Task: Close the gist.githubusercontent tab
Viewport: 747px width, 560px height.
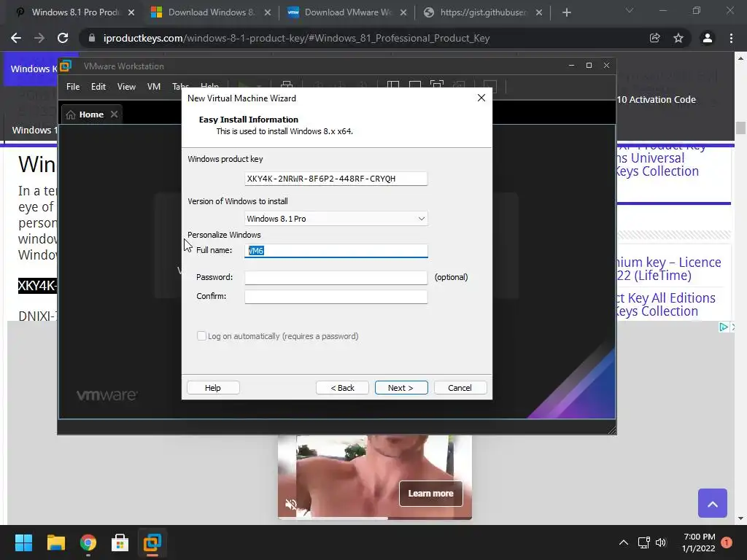Action: 539,12
